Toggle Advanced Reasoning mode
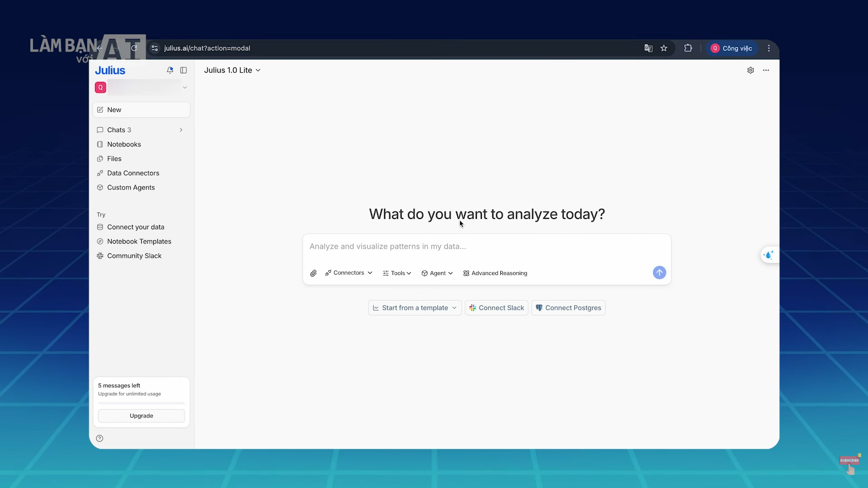 click(495, 273)
